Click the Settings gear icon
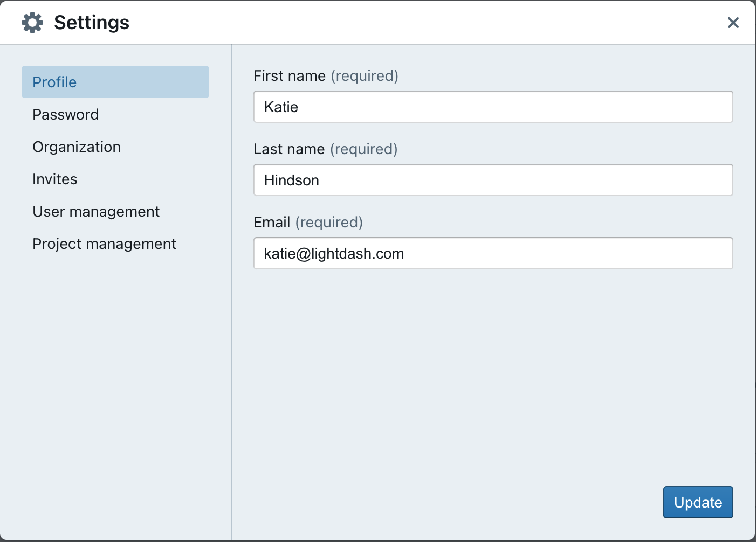Image resolution: width=756 pixels, height=542 pixels. point(32,23)
